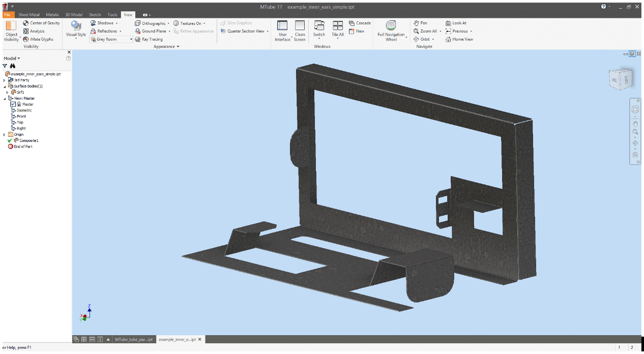Click the Clean Screen button icon
Viewport: 644px width, 354px height.
[300, 26]
